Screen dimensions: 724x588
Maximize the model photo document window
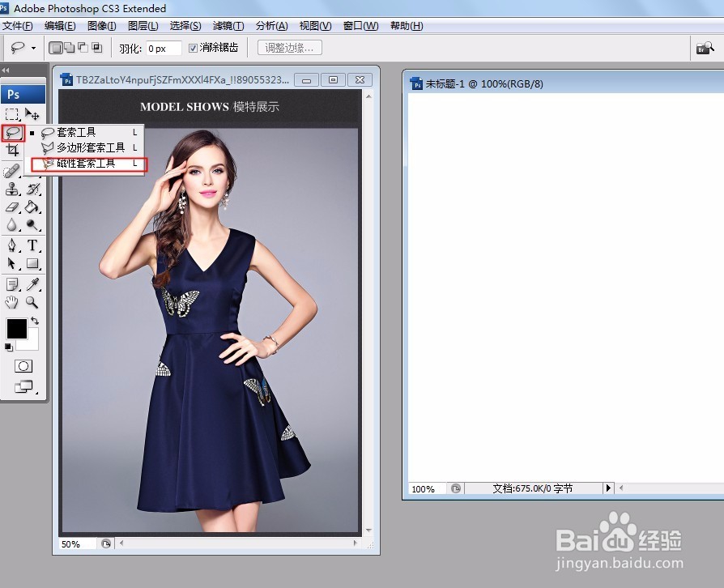(x=333, y=80)
